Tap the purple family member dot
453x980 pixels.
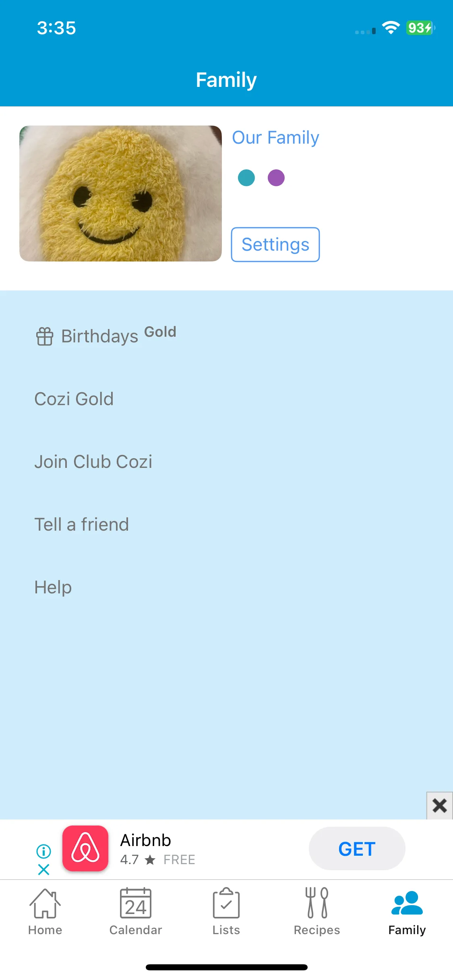point(276,178)
